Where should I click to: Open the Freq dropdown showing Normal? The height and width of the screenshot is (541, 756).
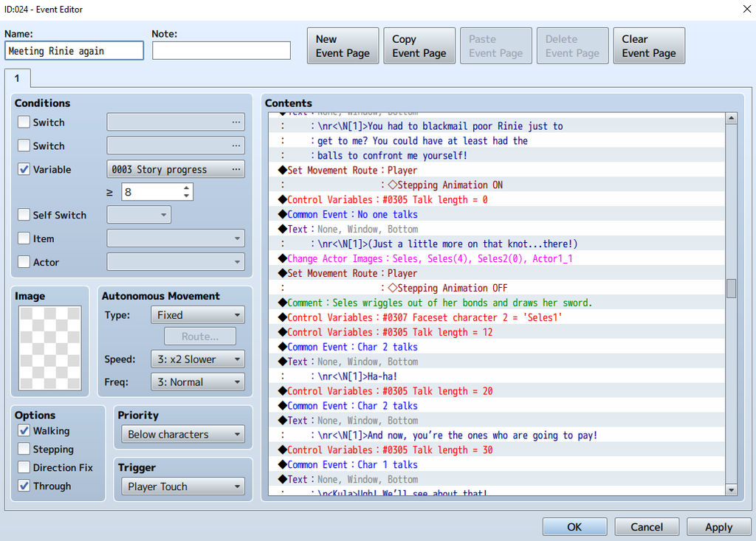(x=198, y=382)
